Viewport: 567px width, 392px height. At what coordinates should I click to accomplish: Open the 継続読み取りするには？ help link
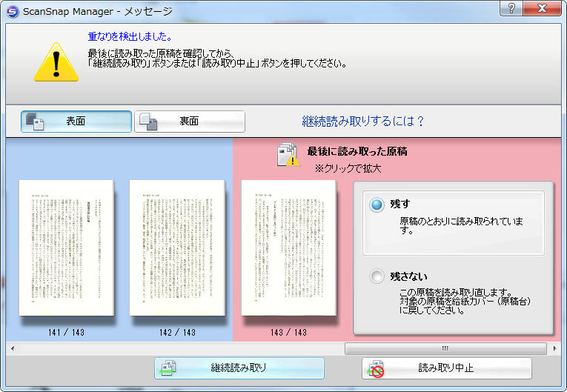pyautogui.click(x=363, y=122)
